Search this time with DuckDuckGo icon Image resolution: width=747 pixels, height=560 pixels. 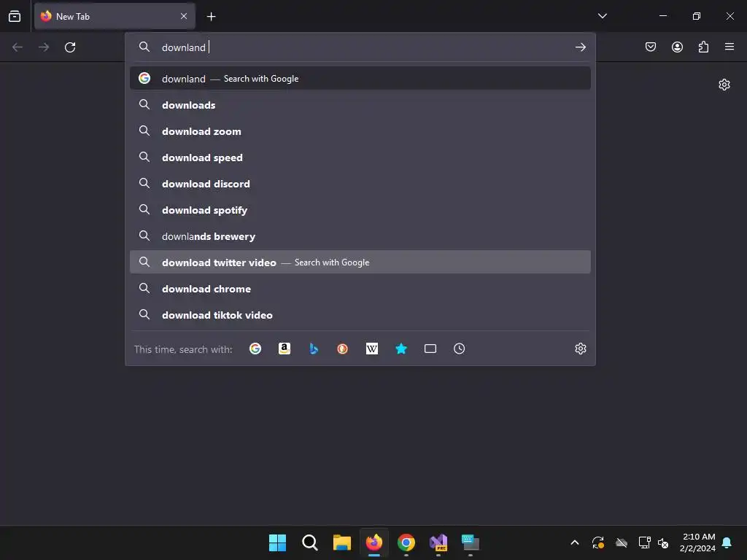[x=343, y=349]
